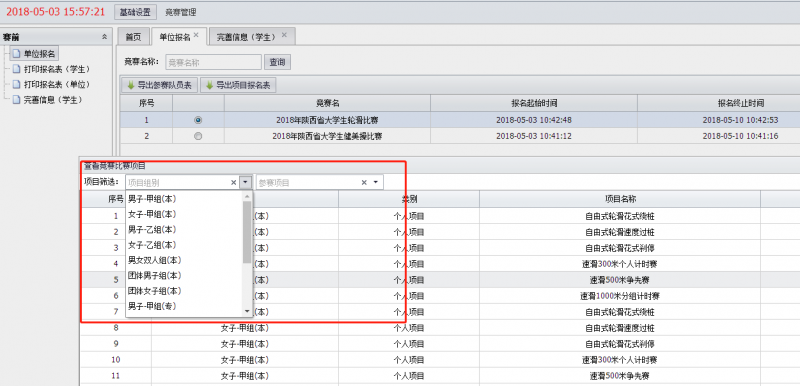Click document icon beside 单位报名 tree item
The height and width of the screenshot is (386, 800).
click(x=17, y=54)
